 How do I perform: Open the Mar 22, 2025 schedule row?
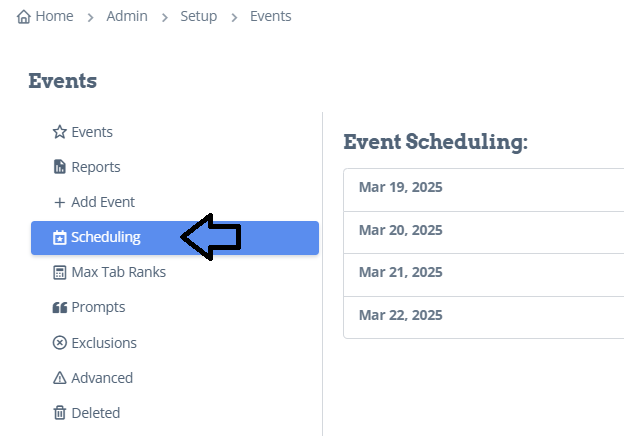[x=484, y=317]
